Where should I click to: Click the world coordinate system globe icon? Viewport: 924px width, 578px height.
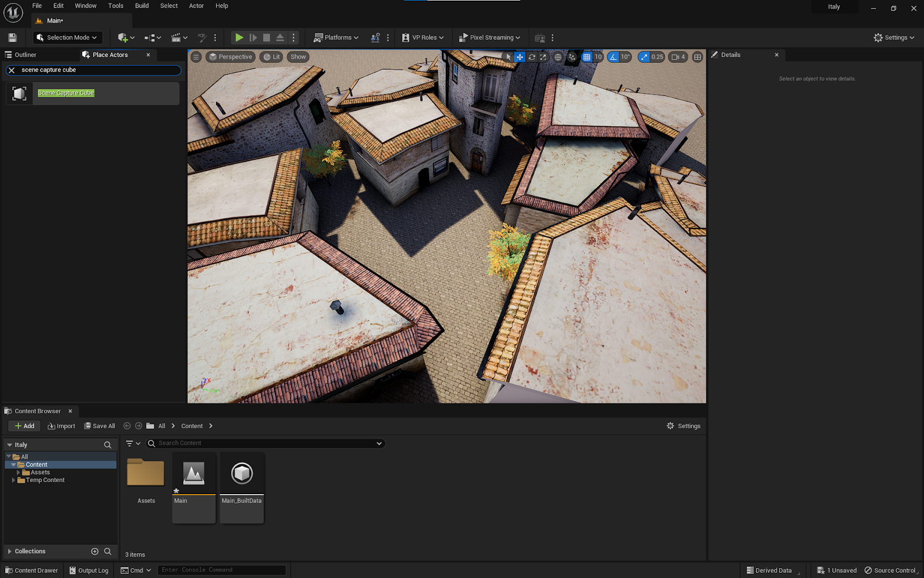click(558, 57)
